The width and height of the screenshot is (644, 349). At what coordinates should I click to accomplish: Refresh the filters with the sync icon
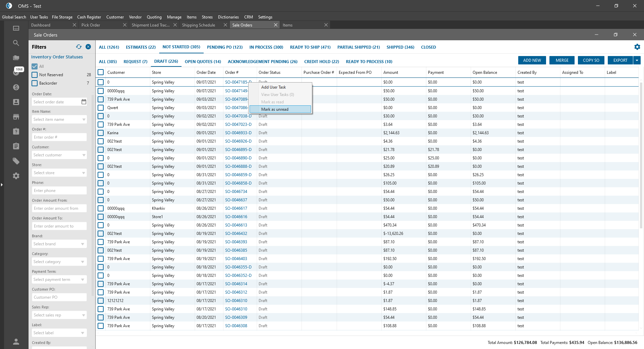79,47
